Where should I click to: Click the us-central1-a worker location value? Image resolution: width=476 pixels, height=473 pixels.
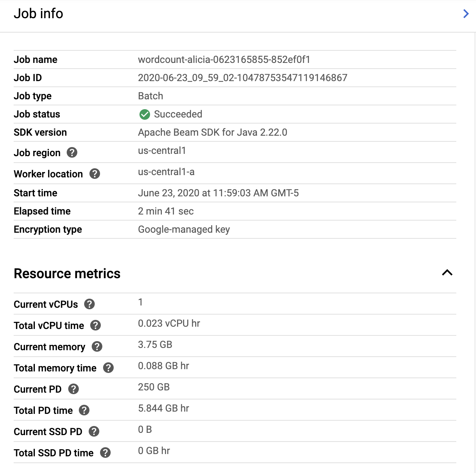coord(166,172)
